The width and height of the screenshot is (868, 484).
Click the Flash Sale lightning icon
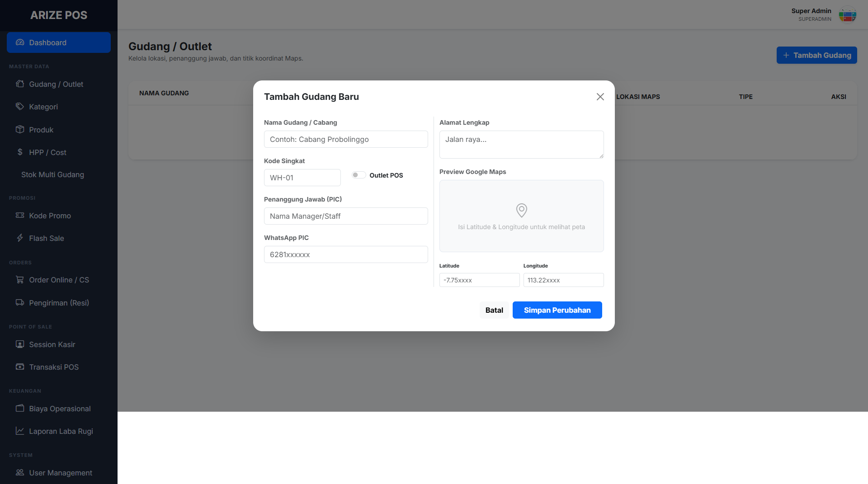pos(20,238)
